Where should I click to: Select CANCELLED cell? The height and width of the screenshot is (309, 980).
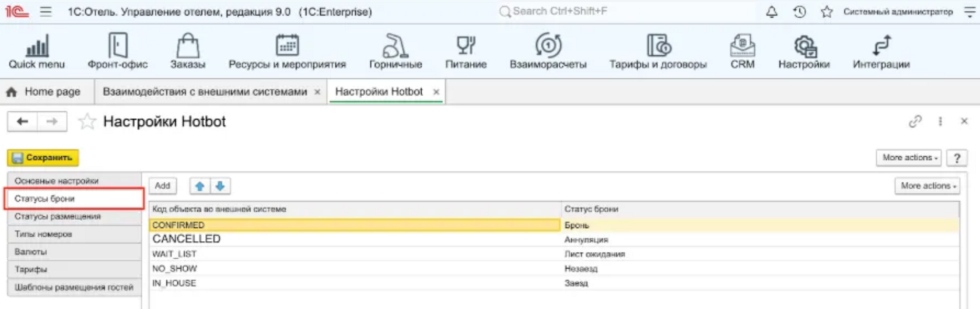click(355, 239)
